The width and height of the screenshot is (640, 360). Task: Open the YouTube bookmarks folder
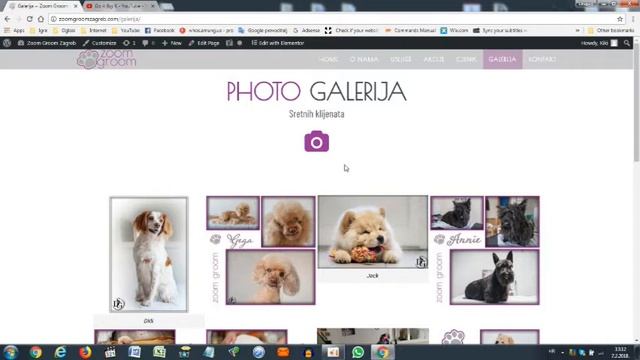[x=126, y=31]
